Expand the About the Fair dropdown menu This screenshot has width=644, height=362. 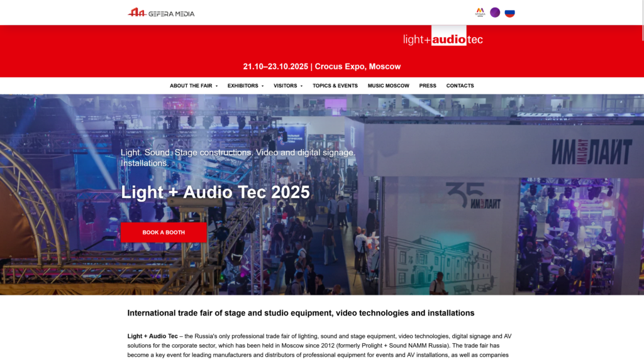[194, 85]
